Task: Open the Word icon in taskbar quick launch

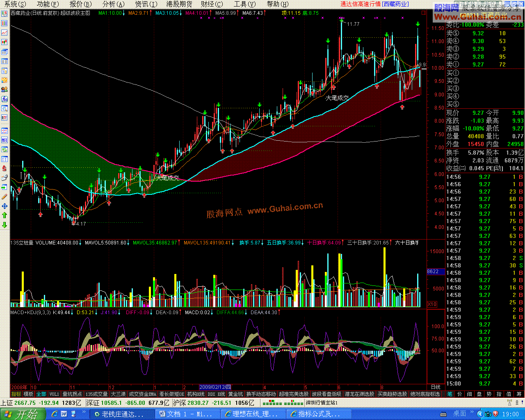Action: [x=64, y=414]
